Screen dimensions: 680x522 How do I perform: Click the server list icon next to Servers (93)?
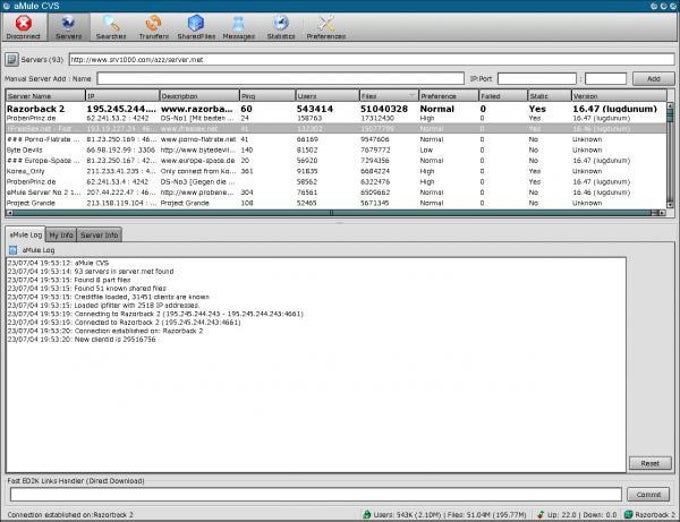tap(12, 59)
